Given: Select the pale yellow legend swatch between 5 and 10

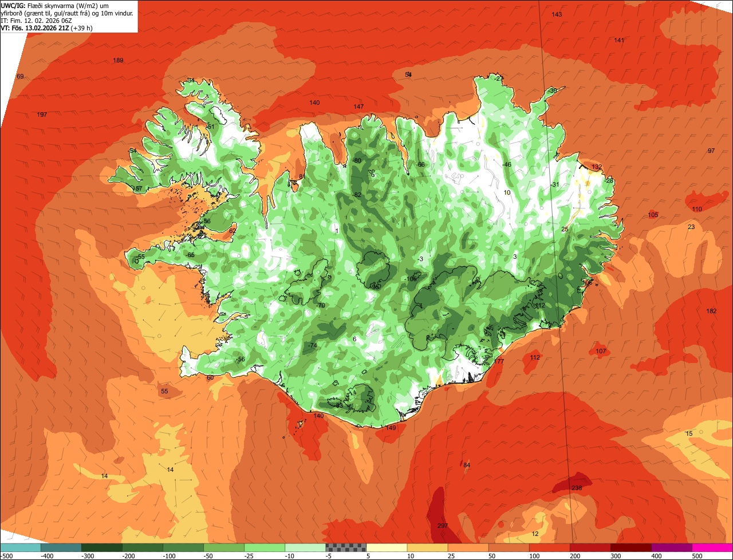Looking at the screenshot, I should [x=387, y=547].
